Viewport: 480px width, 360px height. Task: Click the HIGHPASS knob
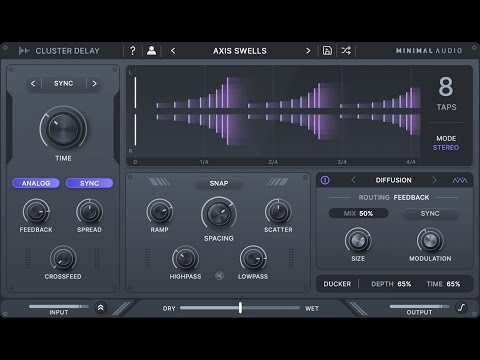click(185, 258)
